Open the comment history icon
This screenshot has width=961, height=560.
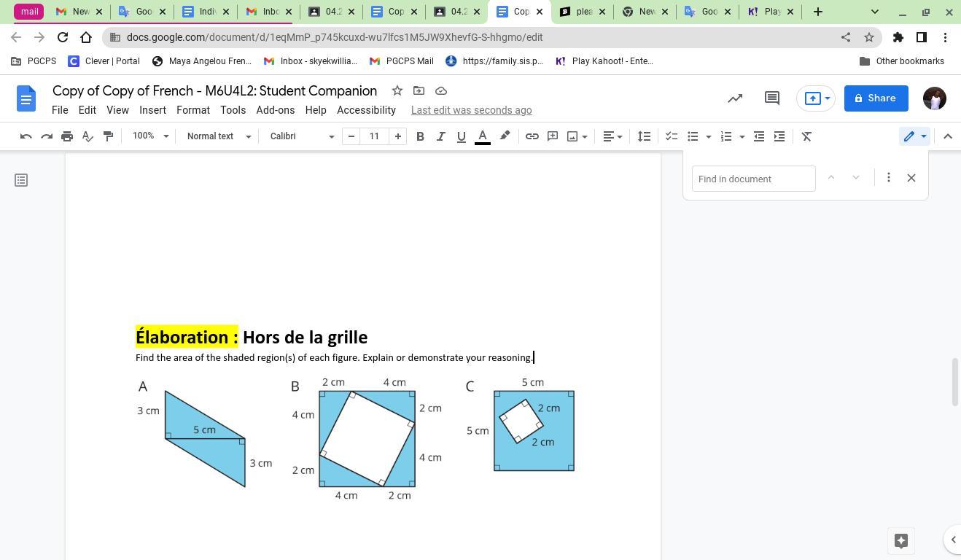(x=772, y=98)
